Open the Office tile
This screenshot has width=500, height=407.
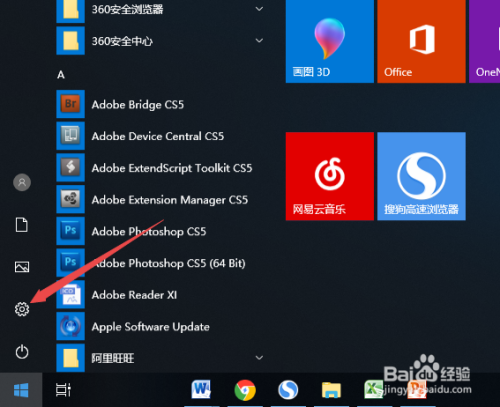[x=421, y=41]
